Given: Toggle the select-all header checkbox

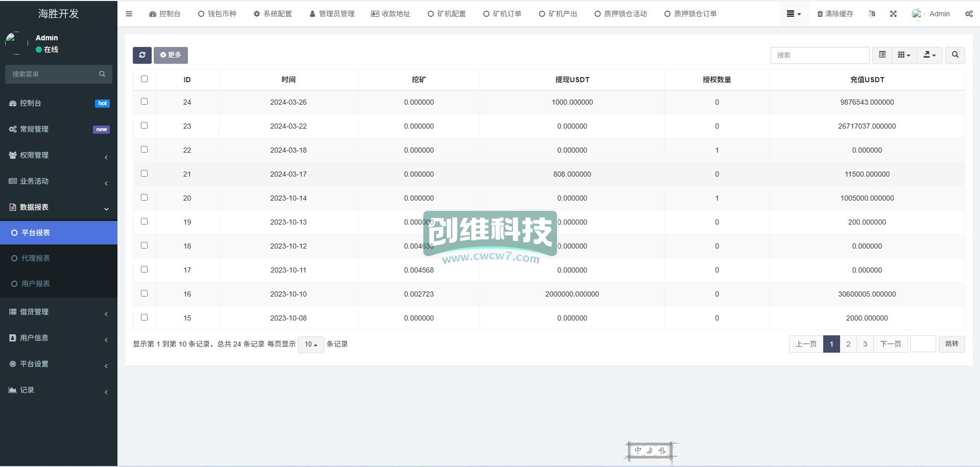Looking at the screenshot, I should (144, 79).
